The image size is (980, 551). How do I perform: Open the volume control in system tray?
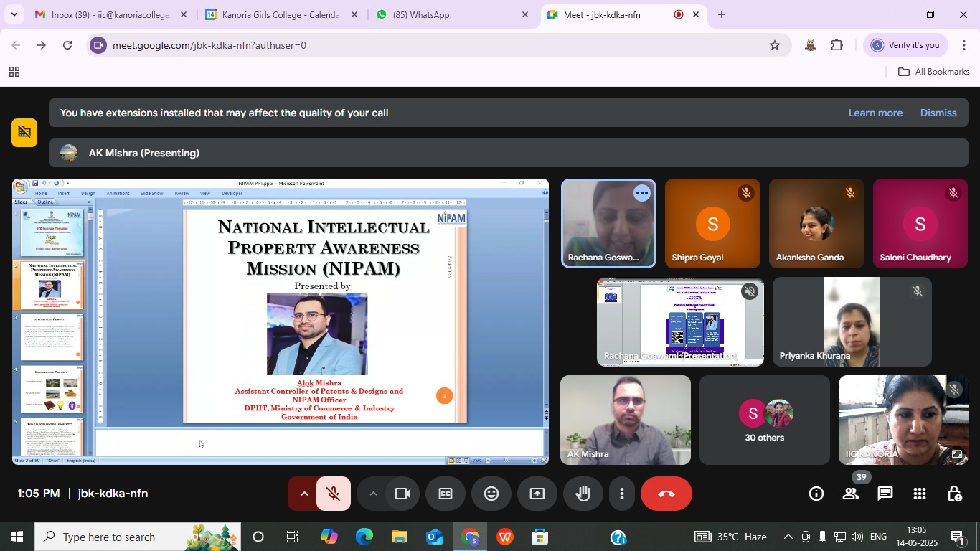(x=857, y=537)
